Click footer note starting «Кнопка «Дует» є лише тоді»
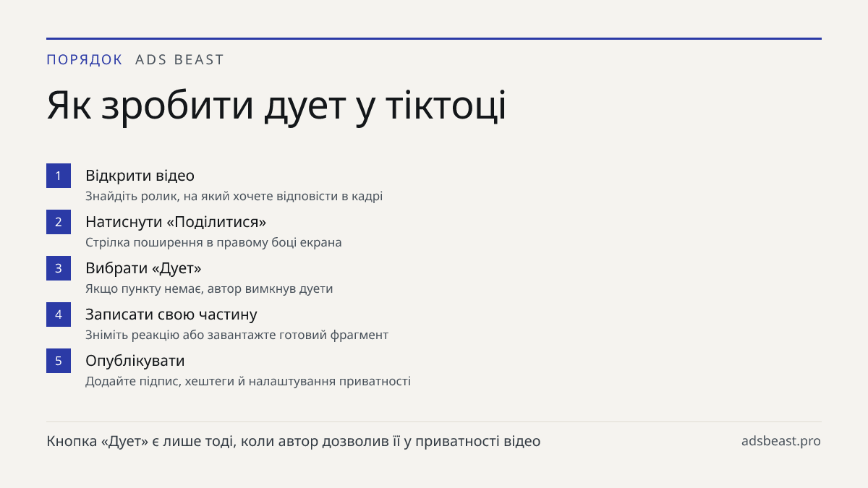The height and width of the screenshot is (488, 868). pos(294,441)
